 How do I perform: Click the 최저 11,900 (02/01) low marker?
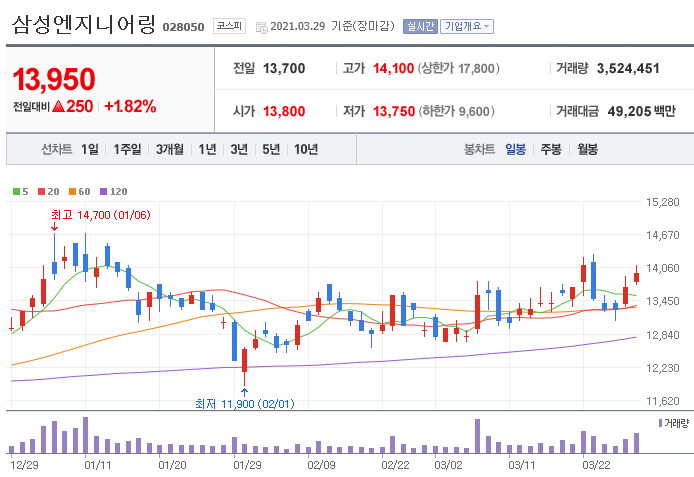tap(245, 404)
